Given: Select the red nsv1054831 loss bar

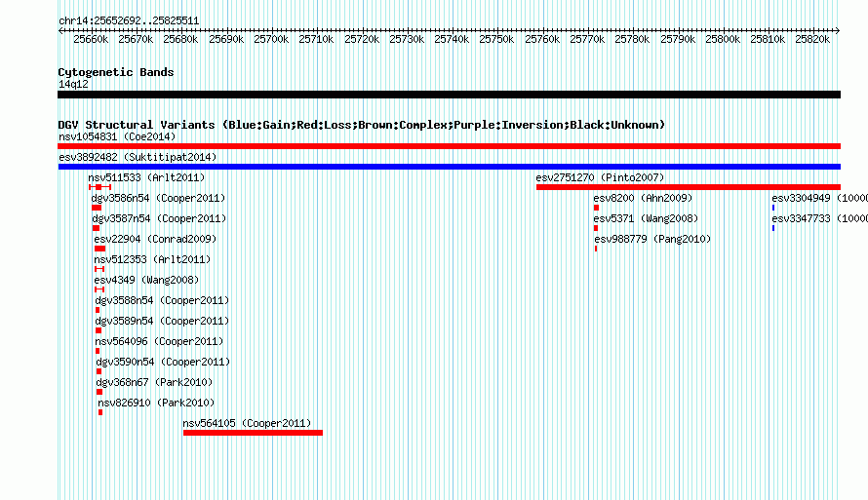Looking at the screenshot, I should click(x=449, y=146).
